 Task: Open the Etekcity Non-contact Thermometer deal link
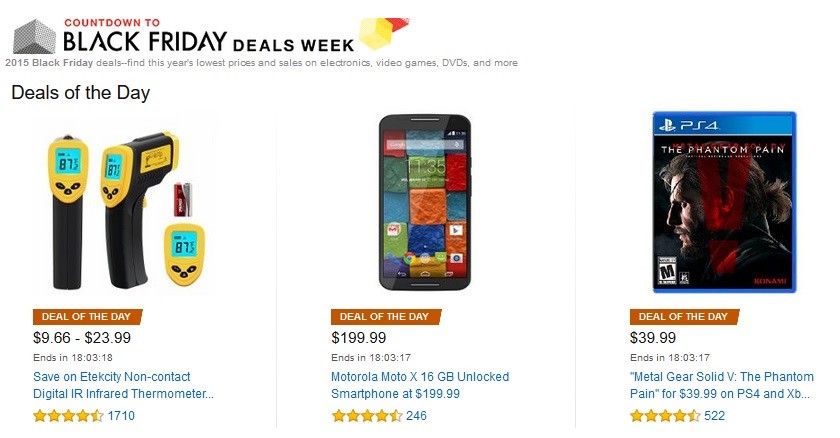pyautogui.click(x=123, y=385)
